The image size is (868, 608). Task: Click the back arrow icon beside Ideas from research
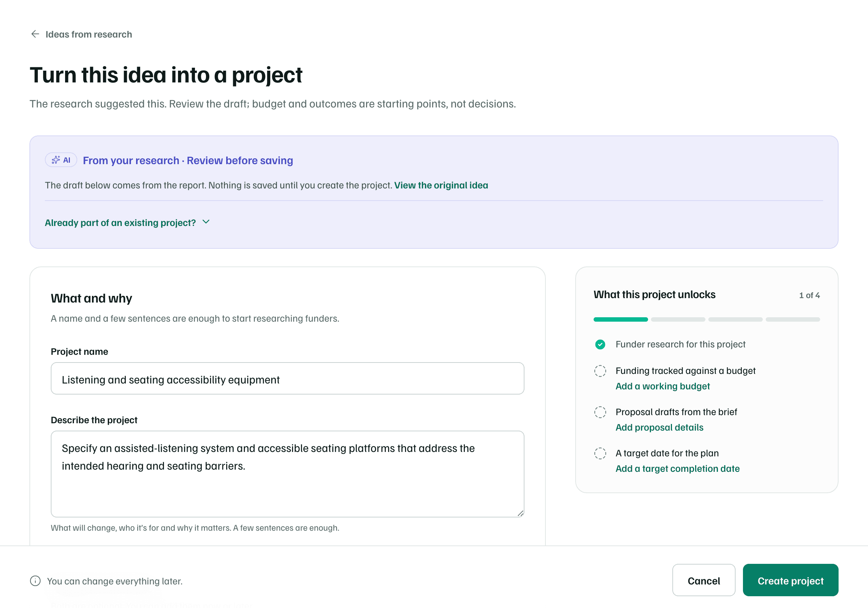[x=35, y=34]
